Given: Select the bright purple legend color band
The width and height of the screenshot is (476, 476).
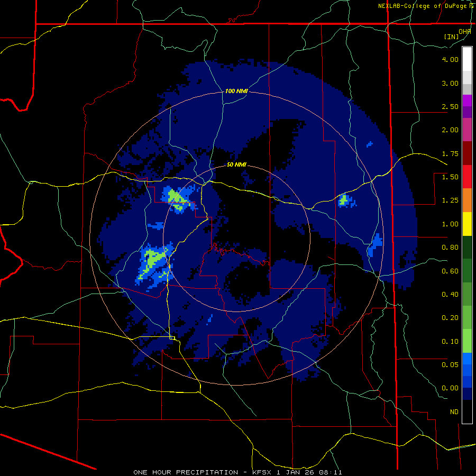Looking at the screenshot, I should coord(467,100).
